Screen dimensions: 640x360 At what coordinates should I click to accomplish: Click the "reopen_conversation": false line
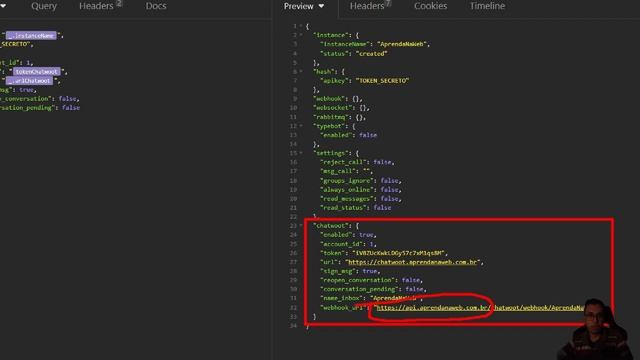coord(371,280)
